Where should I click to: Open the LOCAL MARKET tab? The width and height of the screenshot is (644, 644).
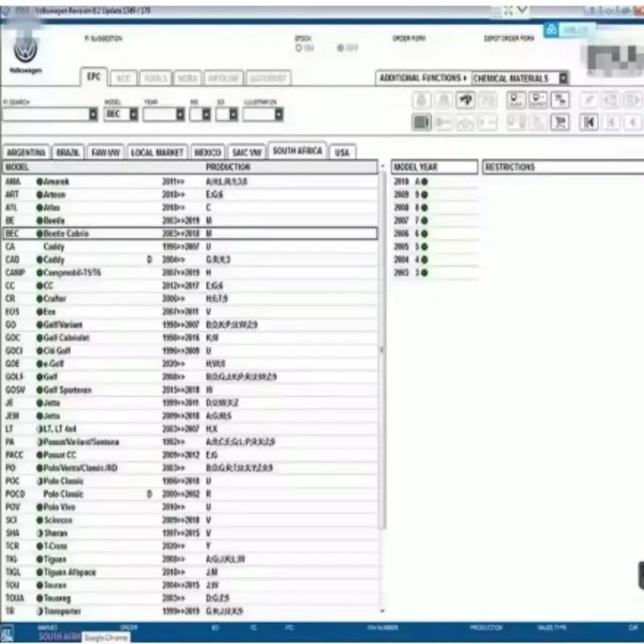tap(157, 152)
